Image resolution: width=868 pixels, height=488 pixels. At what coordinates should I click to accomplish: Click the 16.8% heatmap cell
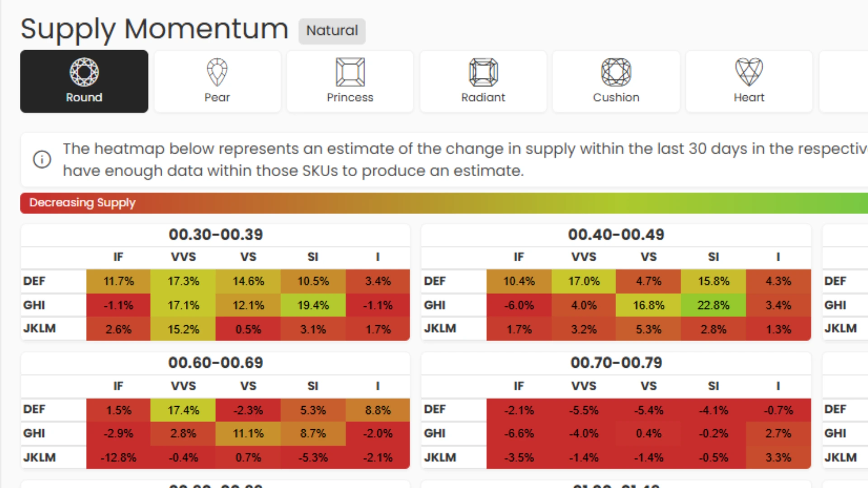click(648, 305)
